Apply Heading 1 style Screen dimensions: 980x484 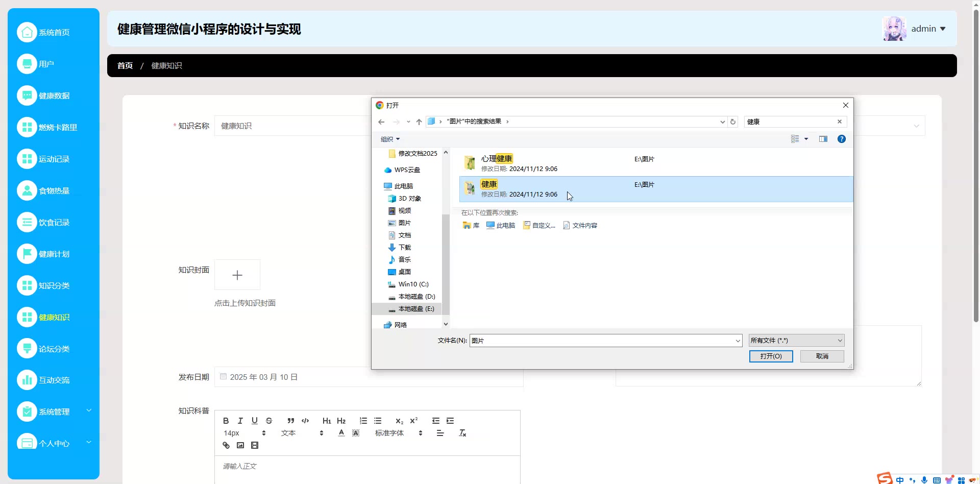327,421
